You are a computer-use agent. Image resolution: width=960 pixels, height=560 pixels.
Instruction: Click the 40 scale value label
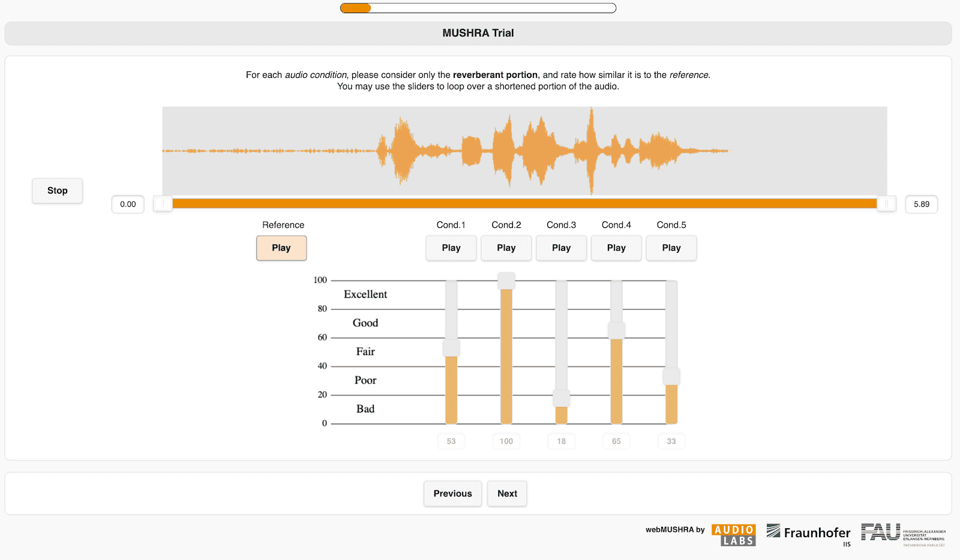coord(322,366)
